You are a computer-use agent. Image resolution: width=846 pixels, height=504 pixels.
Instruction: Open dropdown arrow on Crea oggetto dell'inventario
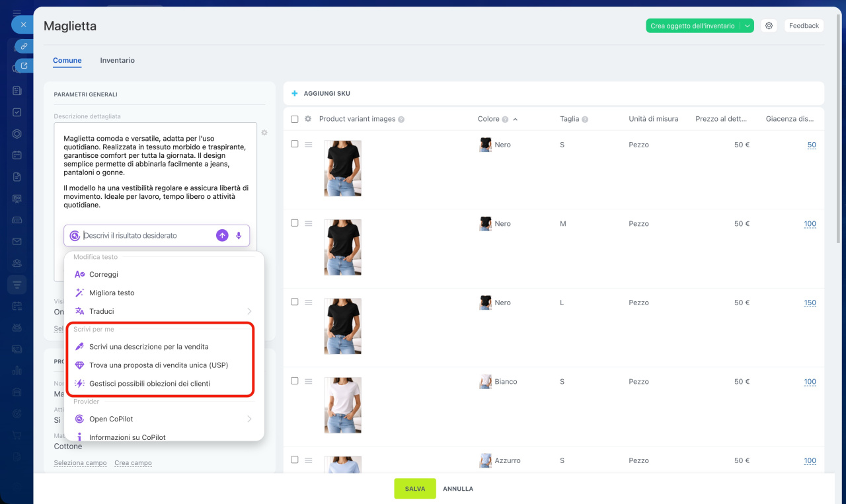coord(747,26)
